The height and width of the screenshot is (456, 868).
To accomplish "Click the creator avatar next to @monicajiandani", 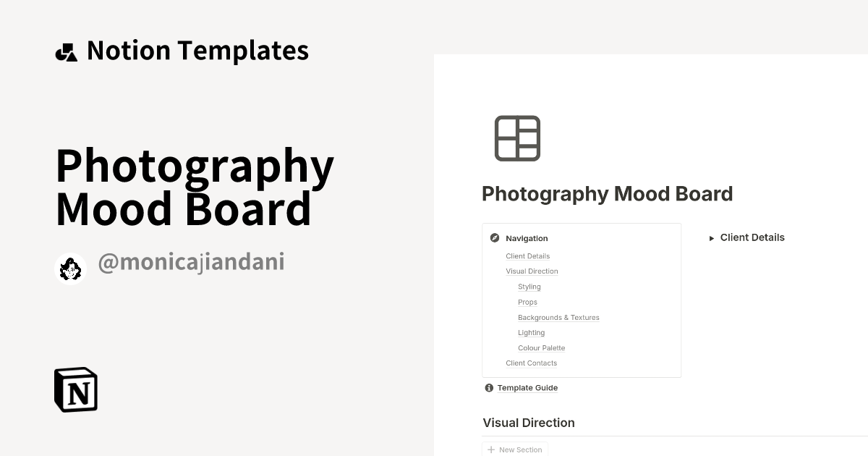I will [70, 269].
